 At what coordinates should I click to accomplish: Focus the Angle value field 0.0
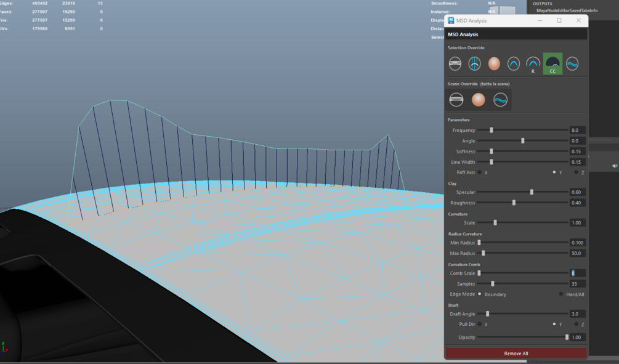[x=578, y=140]
